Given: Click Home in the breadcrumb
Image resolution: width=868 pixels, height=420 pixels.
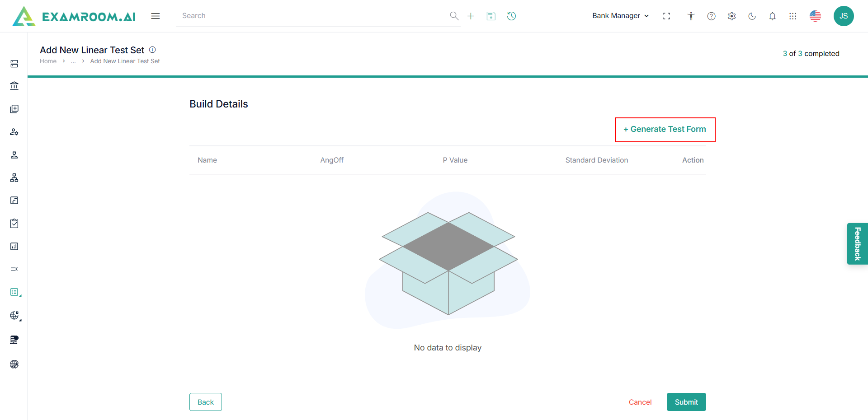Looking at the screenshot, I should click(48, 61).
